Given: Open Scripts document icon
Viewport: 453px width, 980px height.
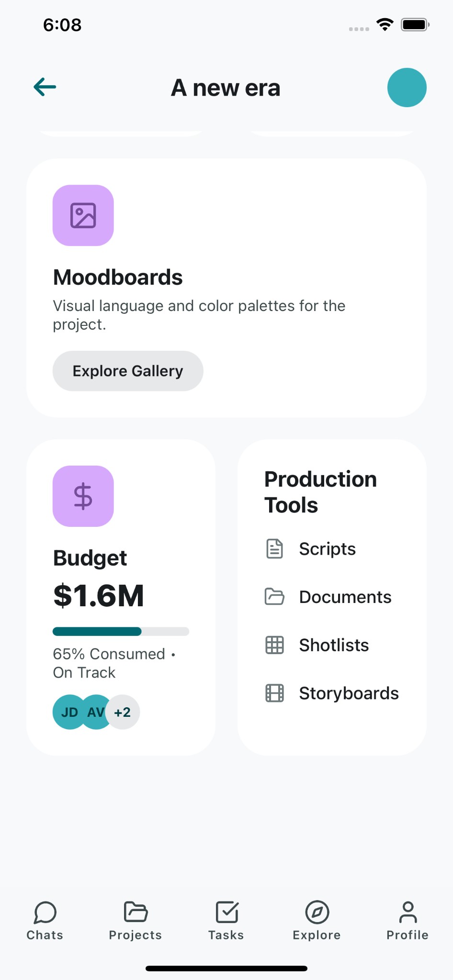Looking at the screenshot, I should (274, 549).
